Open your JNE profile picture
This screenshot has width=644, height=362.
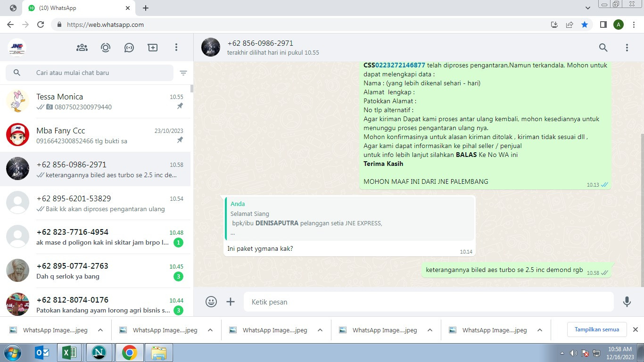(x=17, y=47)
